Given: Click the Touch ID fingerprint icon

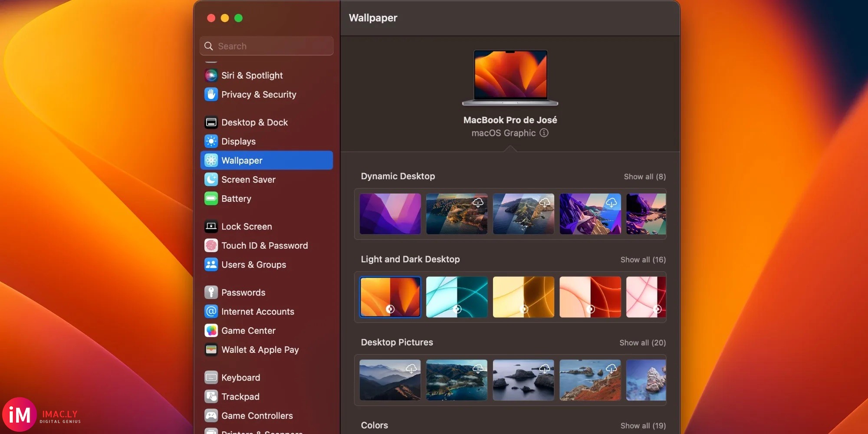Looking at the screenshot, I should (211, 246).
